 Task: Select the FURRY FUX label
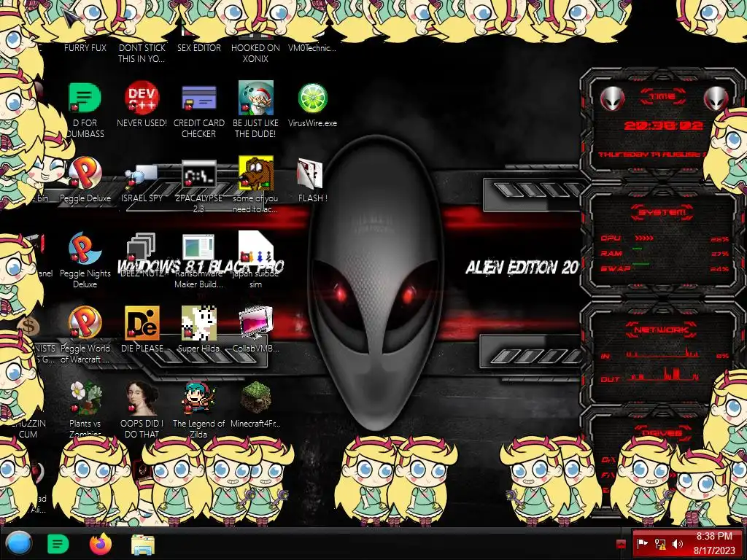point(85,47)
